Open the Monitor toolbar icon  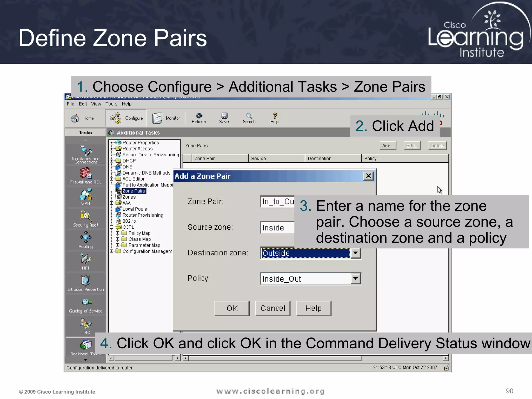point(157,118)
